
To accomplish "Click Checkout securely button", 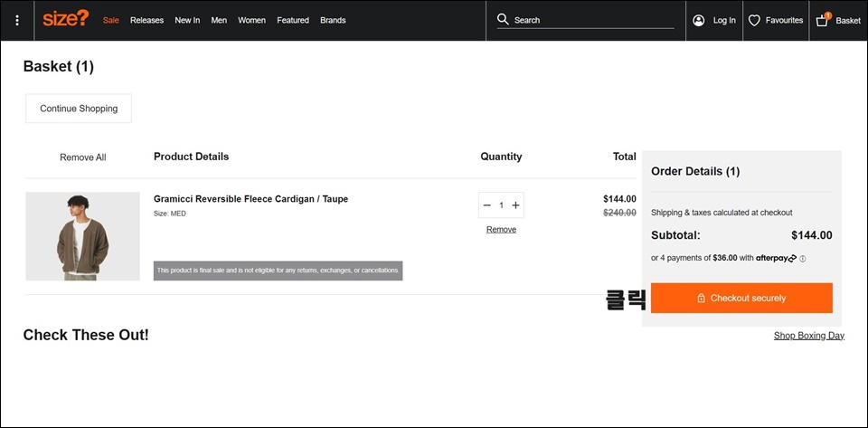I will click(741, 298).
